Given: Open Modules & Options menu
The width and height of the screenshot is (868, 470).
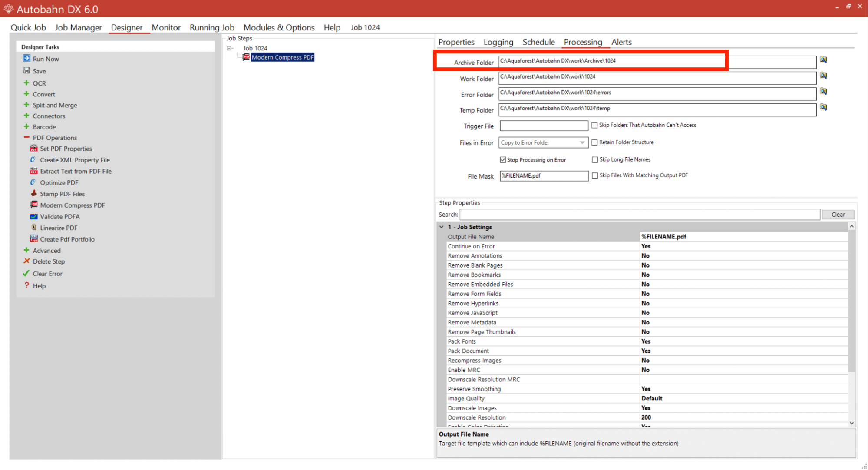Looking at the screenshot, I should point(279,27).
